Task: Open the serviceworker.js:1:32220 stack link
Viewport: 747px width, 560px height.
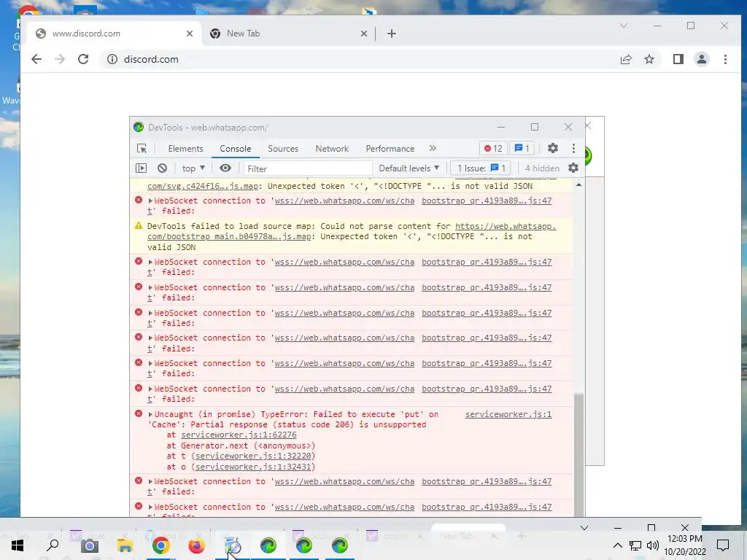Action: [x=253, y=456]
